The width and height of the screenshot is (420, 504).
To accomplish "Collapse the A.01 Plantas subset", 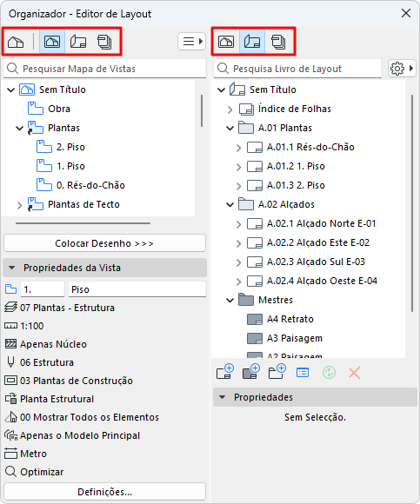I will (x=230, y=129).
